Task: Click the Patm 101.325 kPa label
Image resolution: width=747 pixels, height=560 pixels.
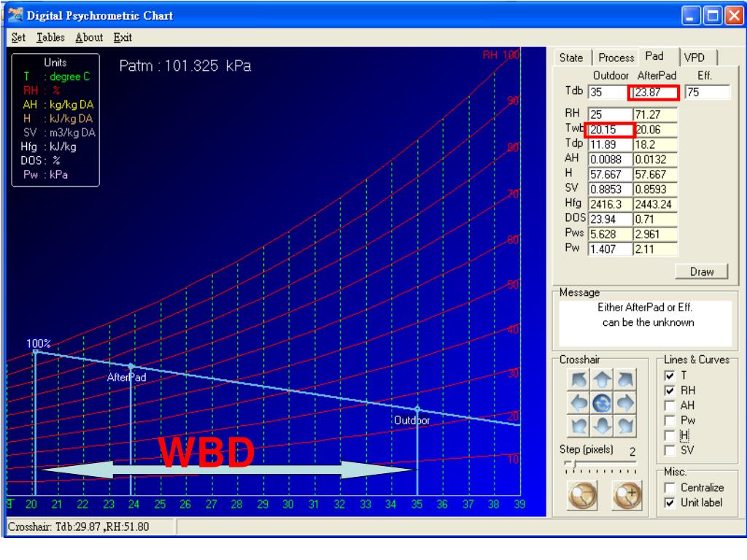Action: coord(185,66)
